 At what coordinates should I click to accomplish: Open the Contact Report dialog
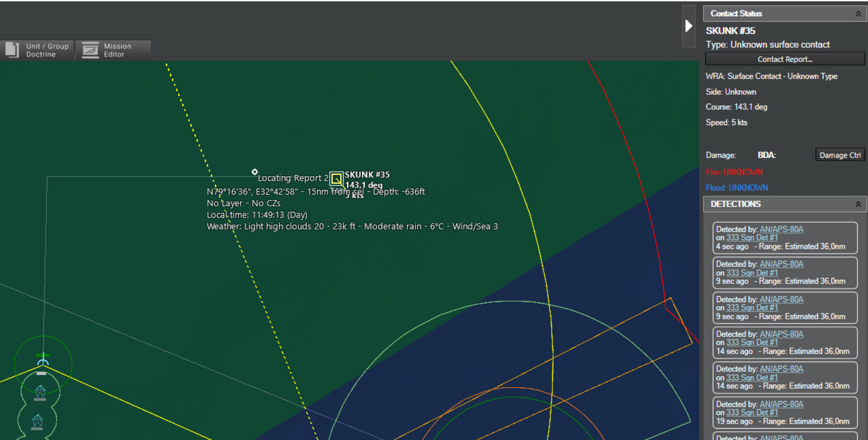(x=785, y=59)
